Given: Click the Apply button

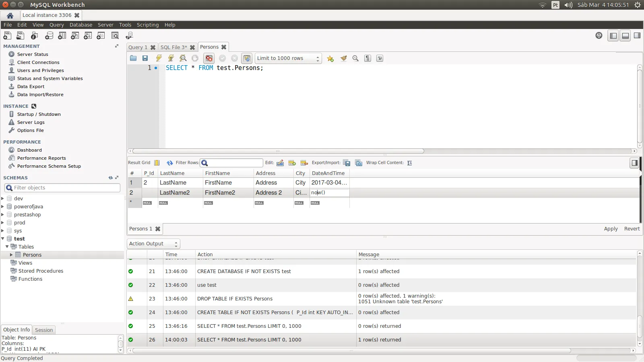Looking at the screenshot, I should pyautogui.click(x=611, y=229).
